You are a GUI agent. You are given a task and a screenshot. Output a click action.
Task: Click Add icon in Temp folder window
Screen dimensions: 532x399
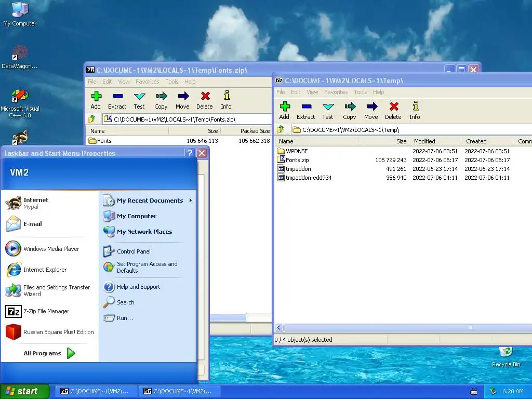[285, 107]
